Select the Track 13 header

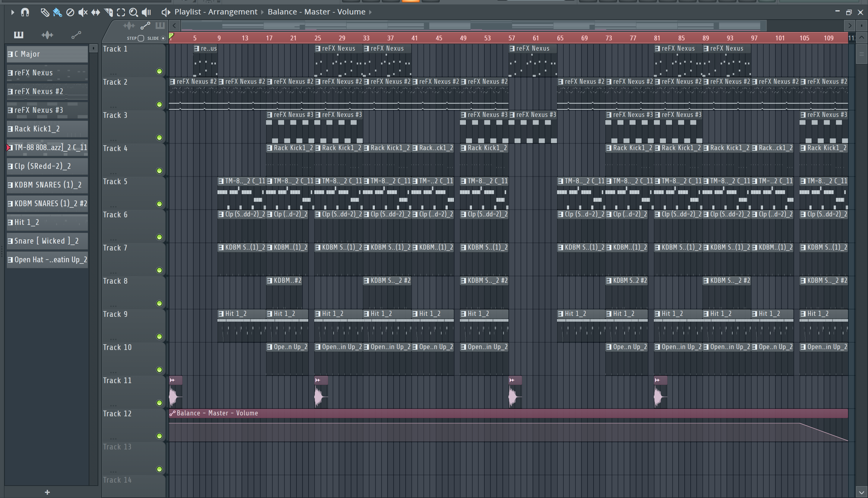[133, 458]
